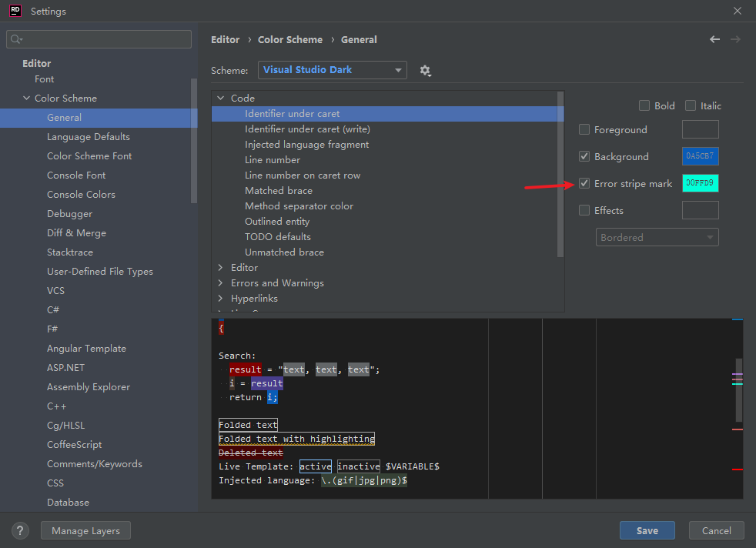The width and height of the screenshot is (756, 548).
Task: Open Debugger color settings
Action: coord(69,214)
